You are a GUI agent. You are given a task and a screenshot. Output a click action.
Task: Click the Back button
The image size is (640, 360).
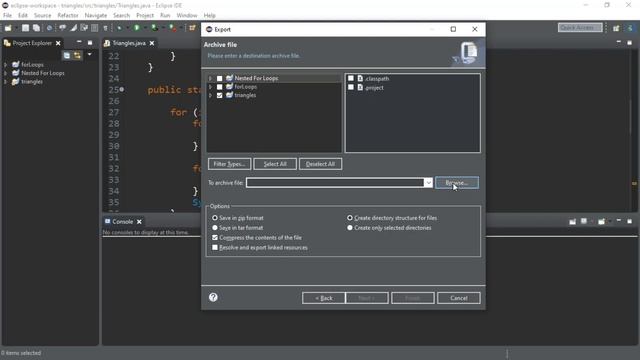tap(324, 298)
